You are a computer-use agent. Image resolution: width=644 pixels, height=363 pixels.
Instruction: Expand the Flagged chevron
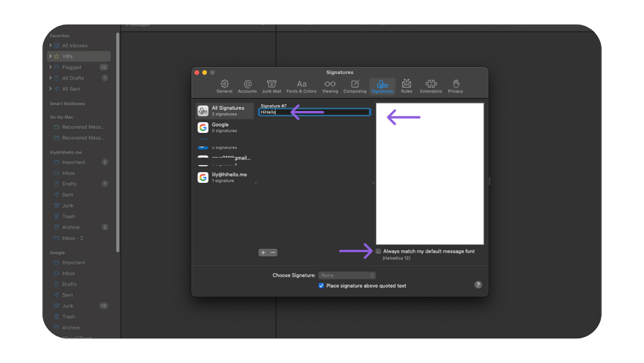[50, 67]
